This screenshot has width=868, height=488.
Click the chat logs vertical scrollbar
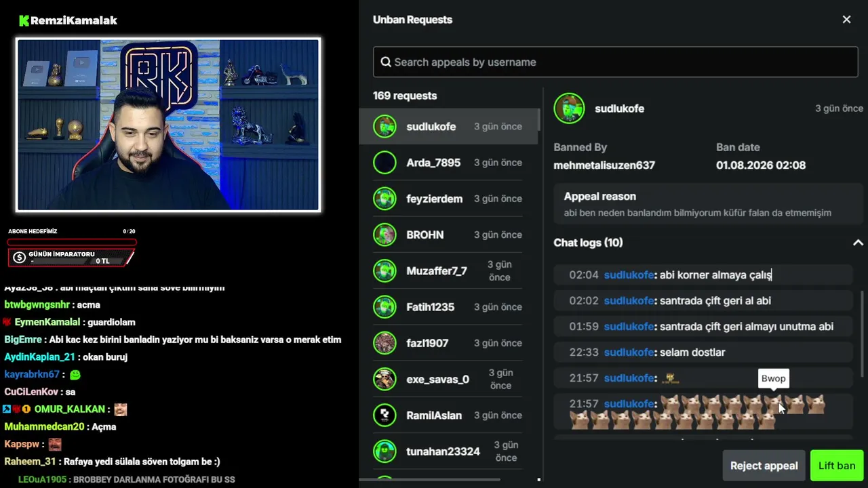pos(863,333)
